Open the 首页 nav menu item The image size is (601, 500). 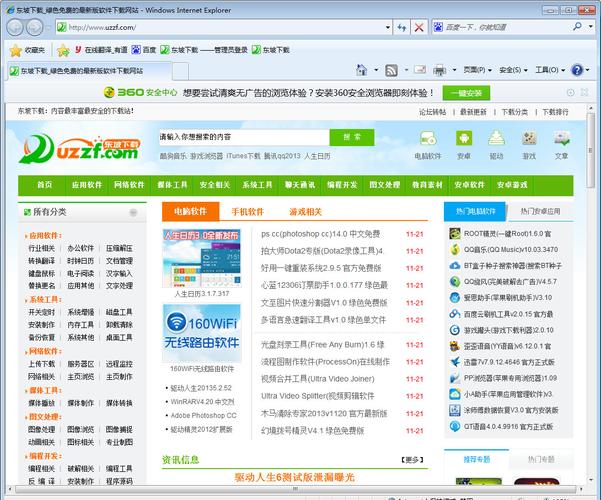[x=44, y=185]
